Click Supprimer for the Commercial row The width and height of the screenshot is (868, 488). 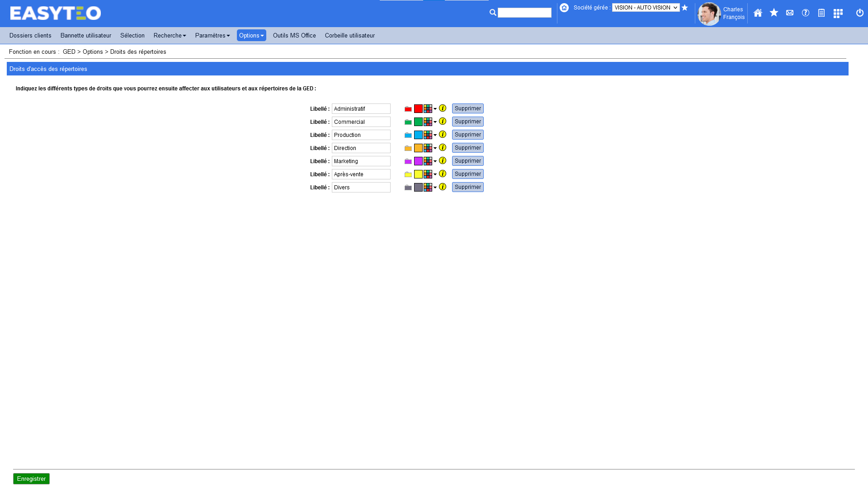pyautogui.click(x=467, y=122)
